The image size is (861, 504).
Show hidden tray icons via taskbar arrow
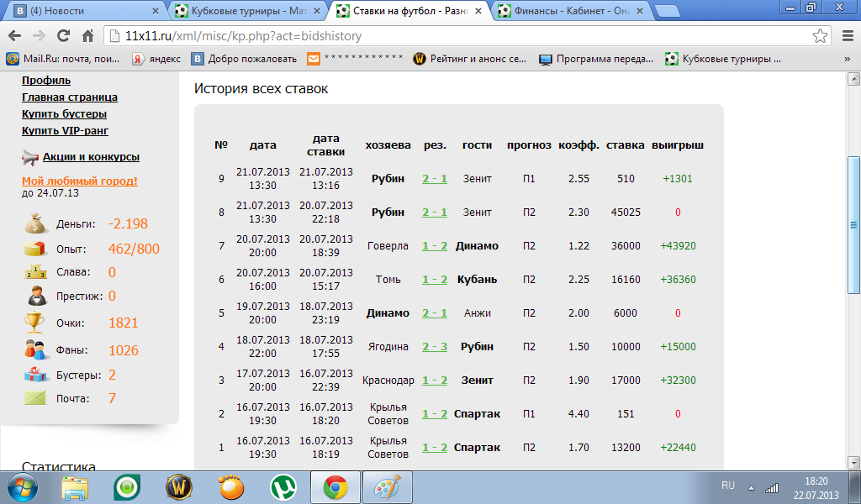tap(751, 486)
